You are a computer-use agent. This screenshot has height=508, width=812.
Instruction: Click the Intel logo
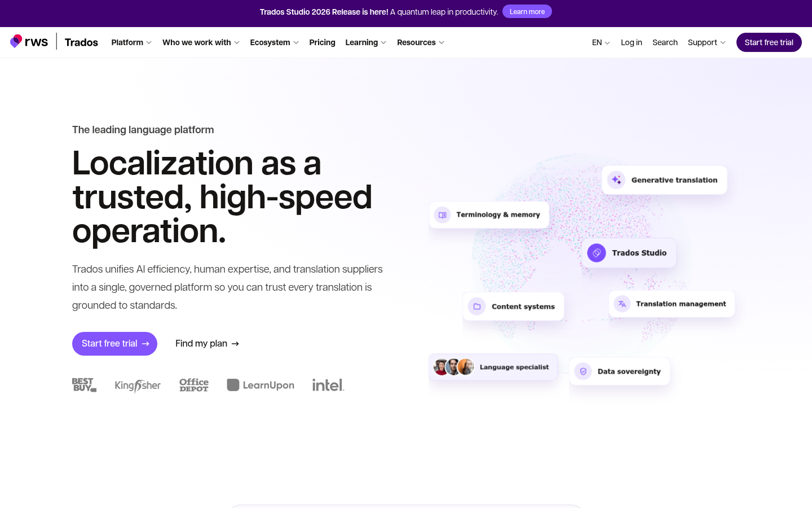pos(328,385)
